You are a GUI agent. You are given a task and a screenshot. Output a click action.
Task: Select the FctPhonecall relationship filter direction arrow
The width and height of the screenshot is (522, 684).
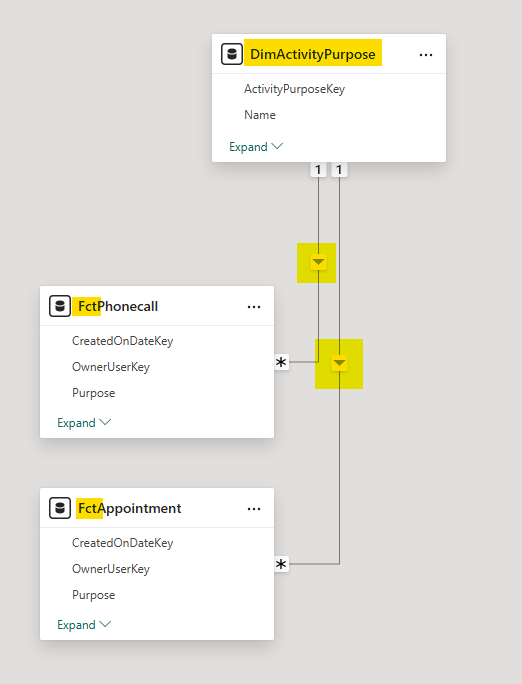[x=318, y=262]
